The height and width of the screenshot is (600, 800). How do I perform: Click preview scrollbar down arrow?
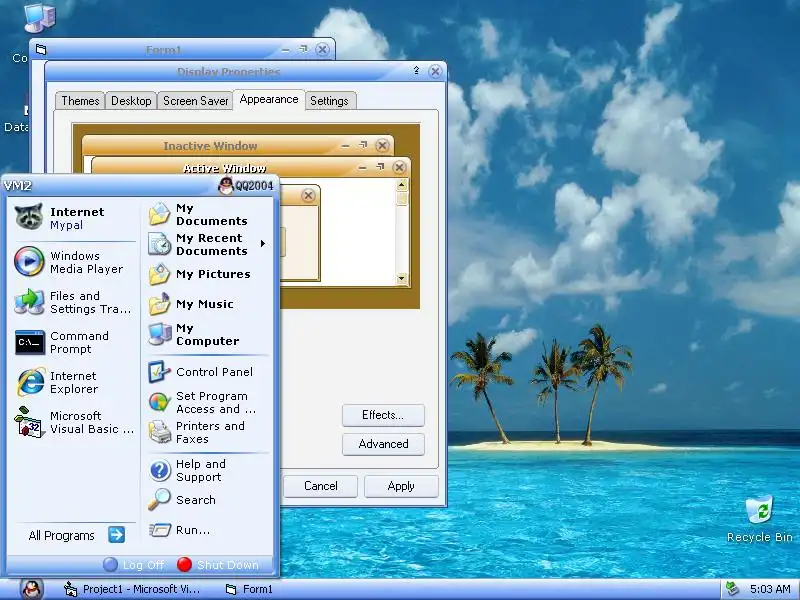[402, 278]
